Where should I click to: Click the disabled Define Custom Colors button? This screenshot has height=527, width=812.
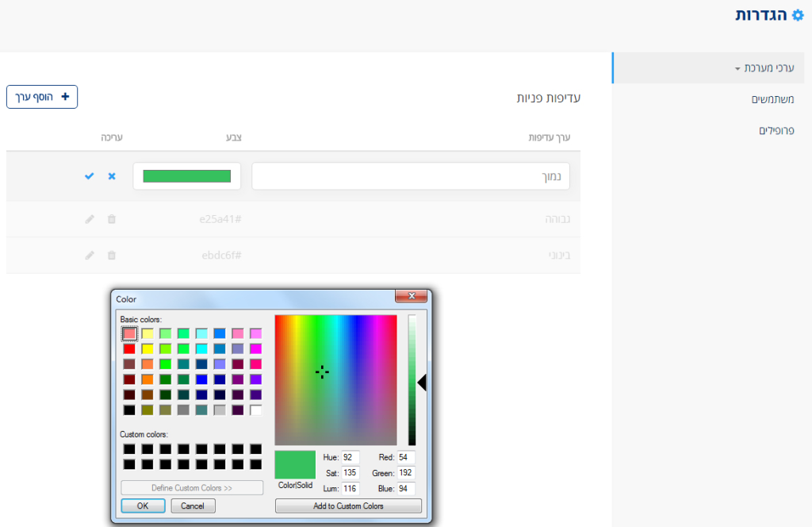pos(192,487)
